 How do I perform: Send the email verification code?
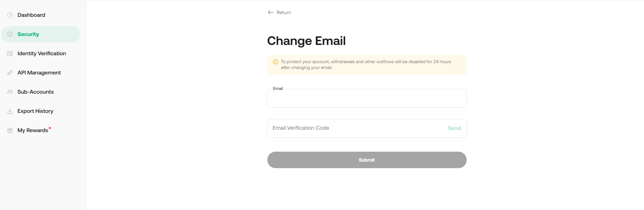pos(454,128)
